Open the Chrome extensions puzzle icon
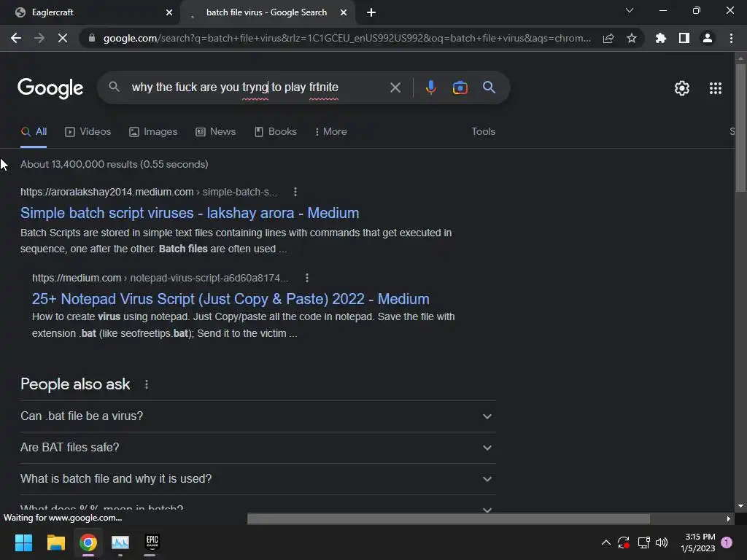 [x=661, y=38]
